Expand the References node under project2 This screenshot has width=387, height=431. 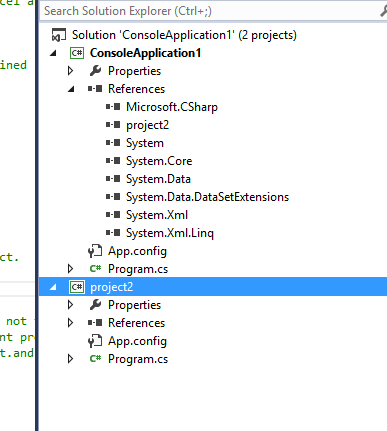tap(70, 323)
